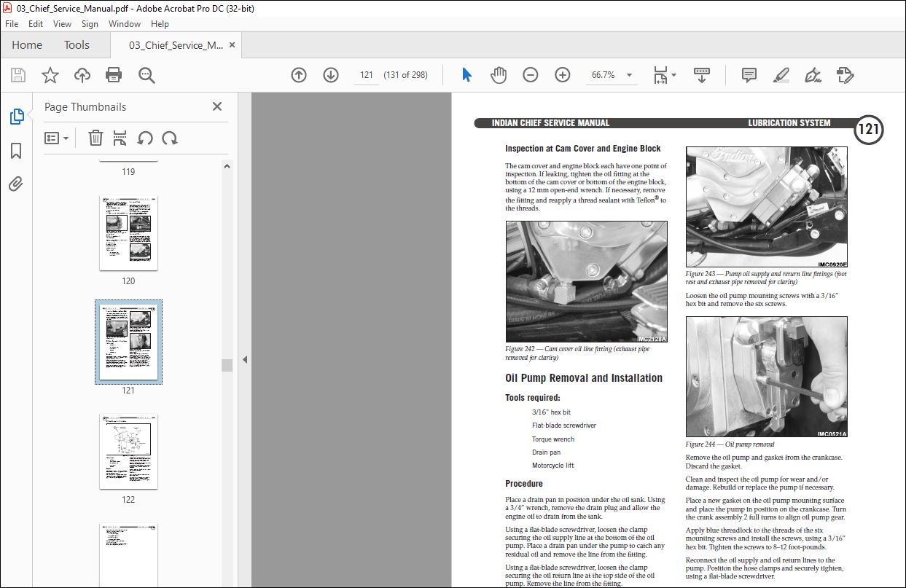Image resolution: width=906 pixels, height=588 pixels.
Task: Click the 'Motorcycle lift' list item
Action: coord(552,466)
